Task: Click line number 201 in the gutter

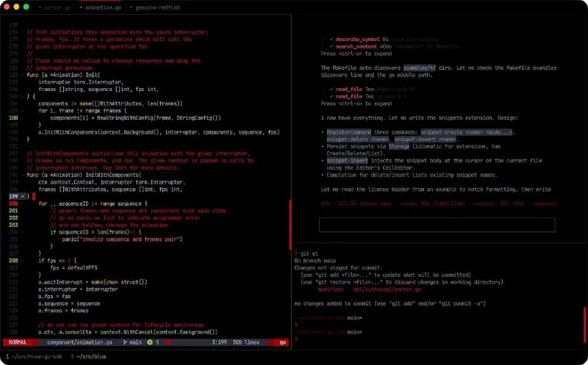Action: click(13, 211)
